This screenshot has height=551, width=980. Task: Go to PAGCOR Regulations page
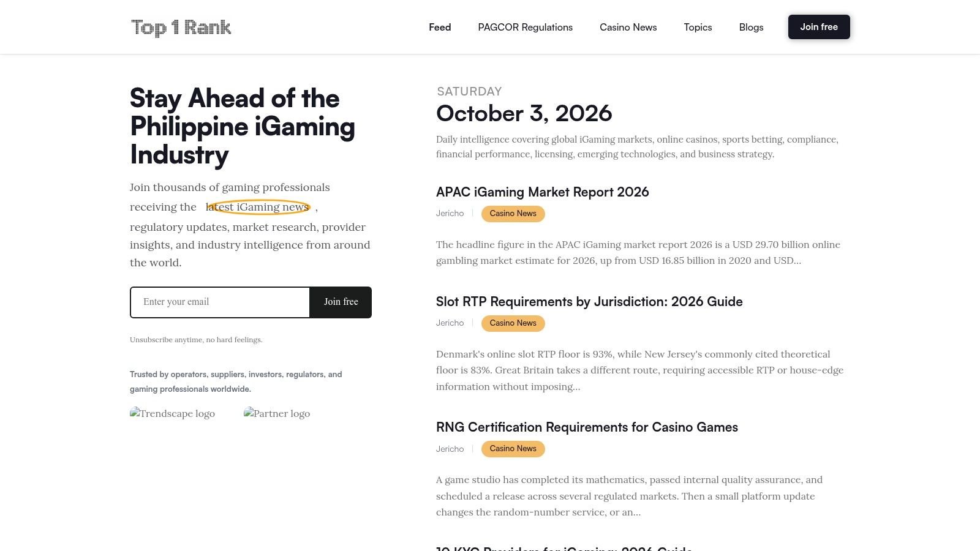[x=526, y=27]
